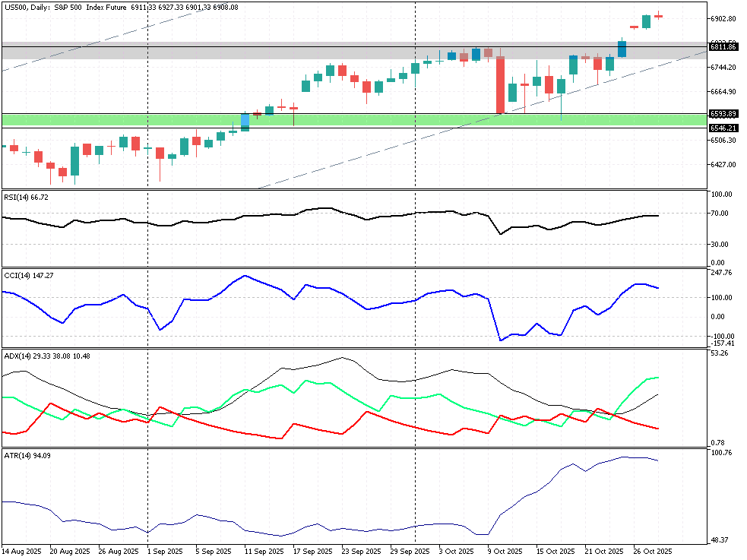Click the large red candle around 10 Oct

(500, 84)
